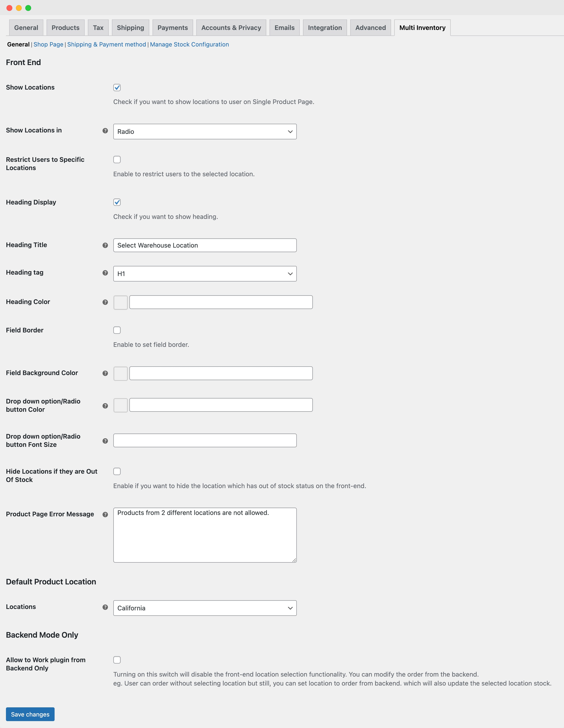Open the Accounts & Privacy tab
Screen dimensions: 564x728
point(231,28)
